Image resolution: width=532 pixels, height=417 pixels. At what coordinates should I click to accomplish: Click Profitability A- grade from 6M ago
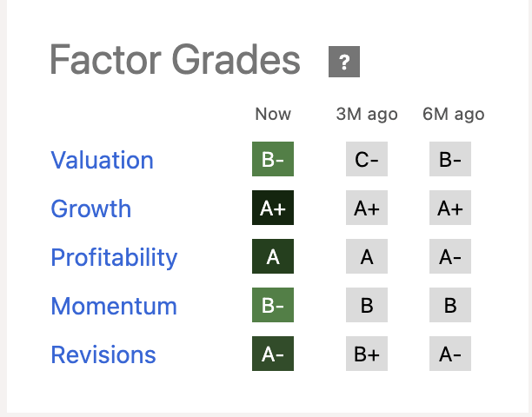coord(450,258)
